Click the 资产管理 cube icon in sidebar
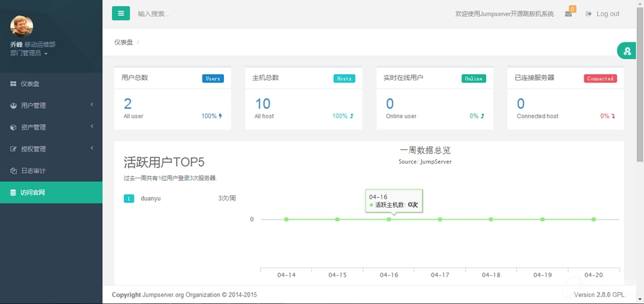This screenshot has width=644, height=304. point(13,127)
